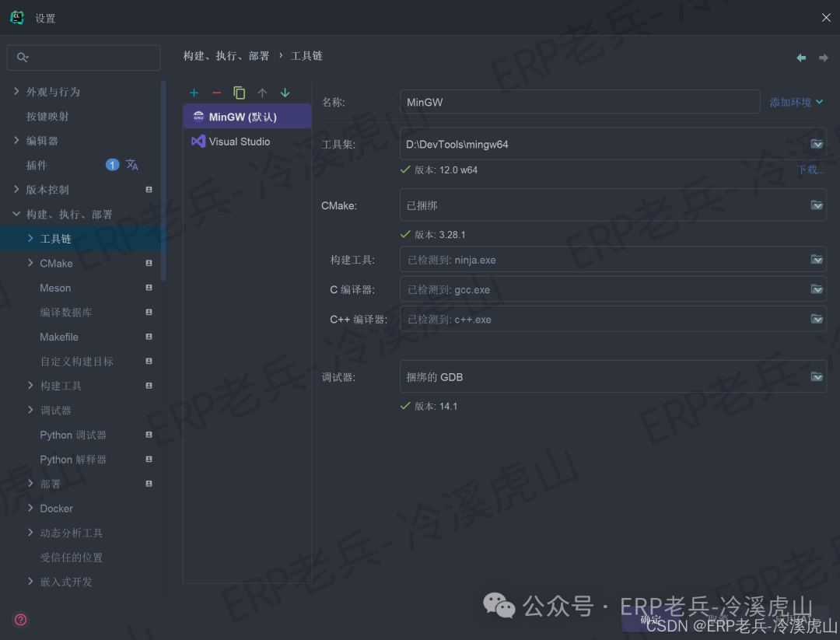This screenshot has width=840, height=640.
Task: Navigate back with the left arrow
Action: pos(801,58)
